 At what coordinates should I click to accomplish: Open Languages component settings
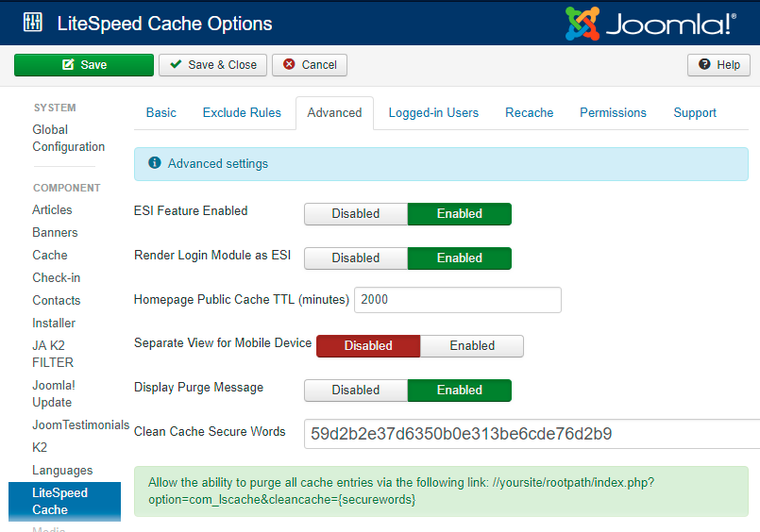click(x=62, y=470)
